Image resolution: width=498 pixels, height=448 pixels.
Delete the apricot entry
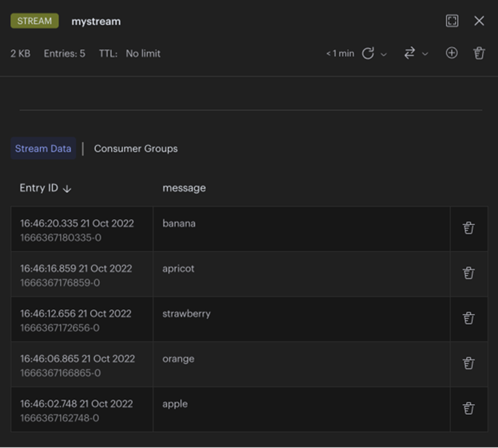[x=468, y=273]
